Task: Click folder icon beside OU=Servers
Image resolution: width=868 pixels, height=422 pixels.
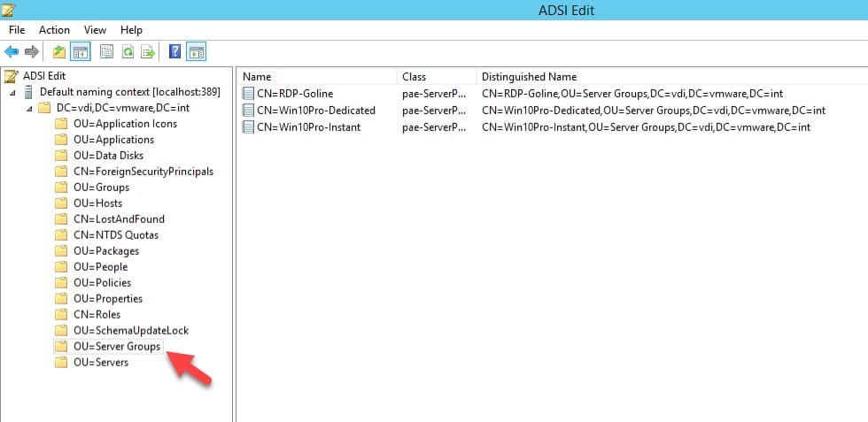Action: pyautogui.click(x=61, y=363)
